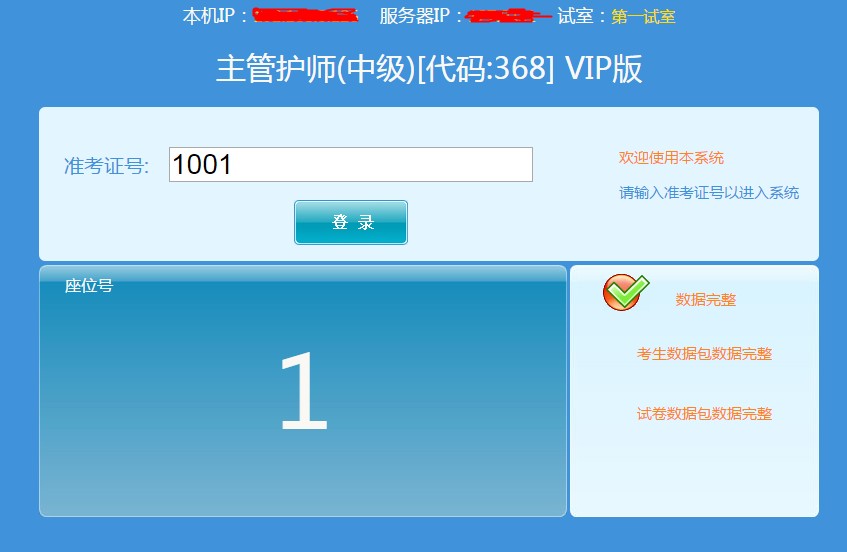Click the 座位号 panel header
This screenshot has height=552, width=847.
(89, 285)
